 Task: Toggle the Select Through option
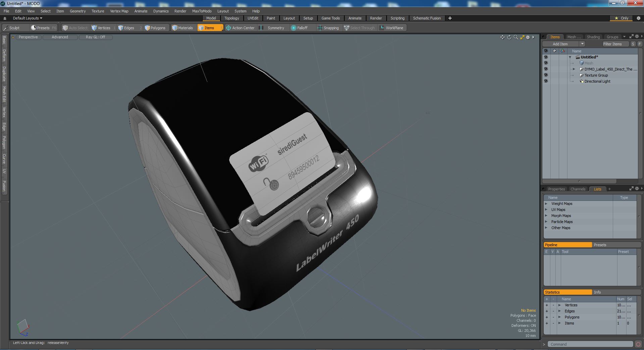[359, 28]
